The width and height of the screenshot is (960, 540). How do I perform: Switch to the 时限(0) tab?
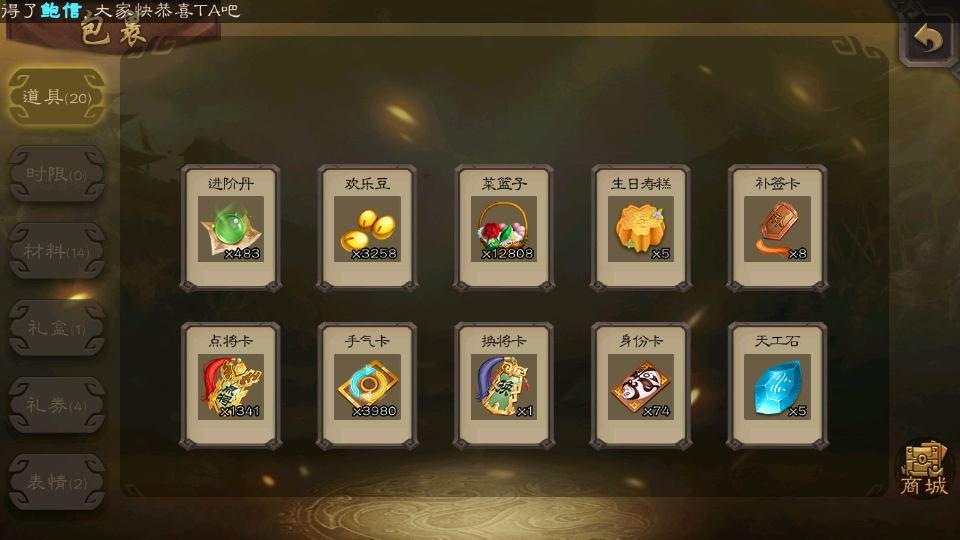(x=57, y=174)
